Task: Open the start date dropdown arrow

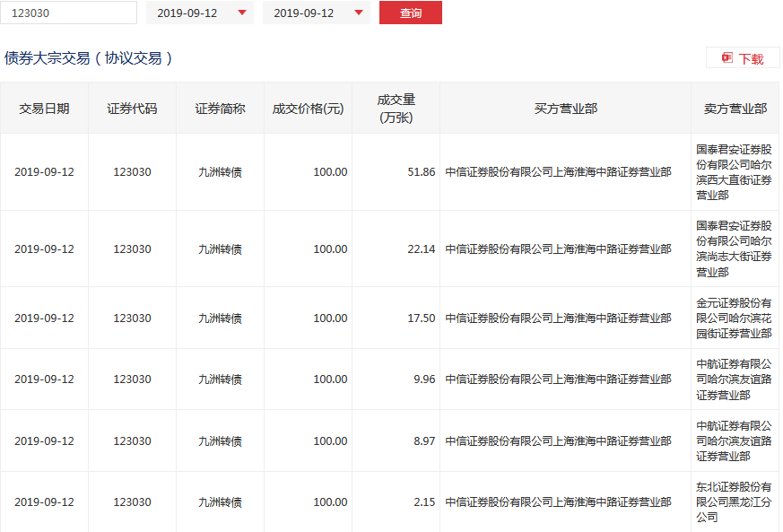Action: coord(242,13)
